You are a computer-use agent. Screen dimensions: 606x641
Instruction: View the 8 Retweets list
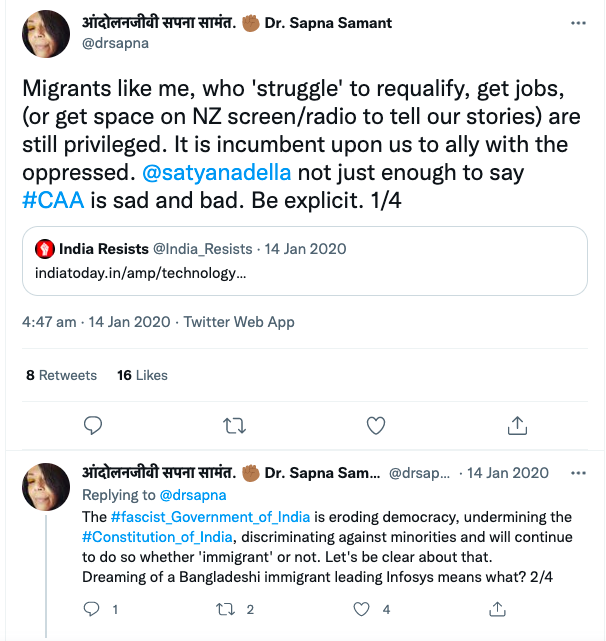61,375
